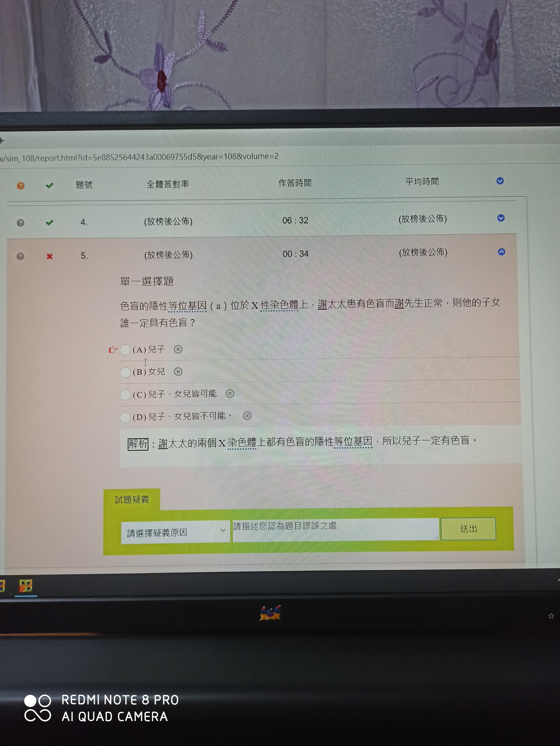Click the cross-out icon next to option (A) 兒子

[178, 349]
